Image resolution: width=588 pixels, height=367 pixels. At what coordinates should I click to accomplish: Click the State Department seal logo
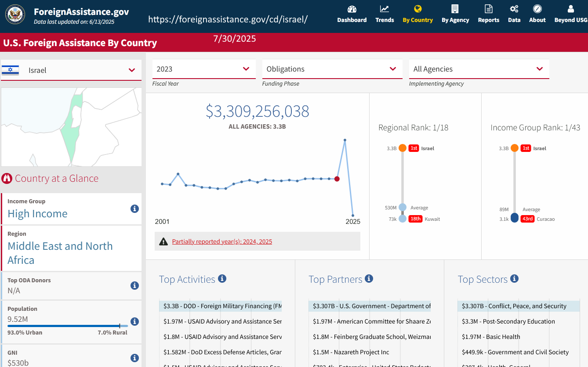[x=15, y=14]
